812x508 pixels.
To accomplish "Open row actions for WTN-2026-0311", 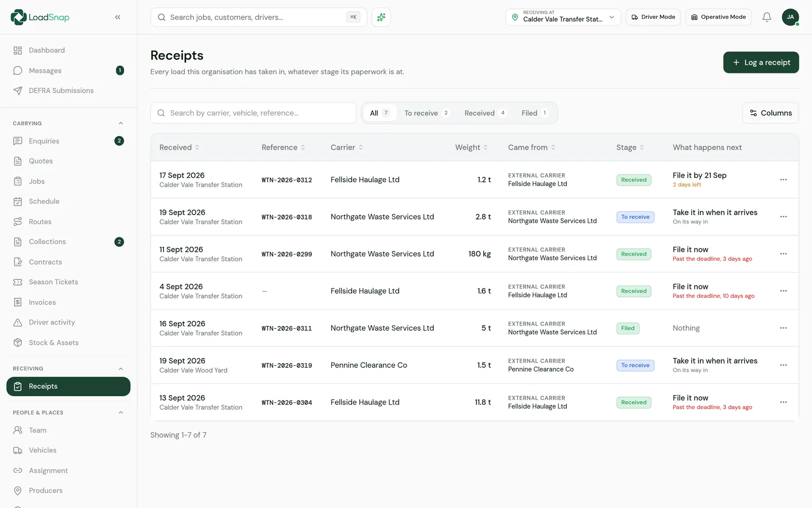I will 784,328.
